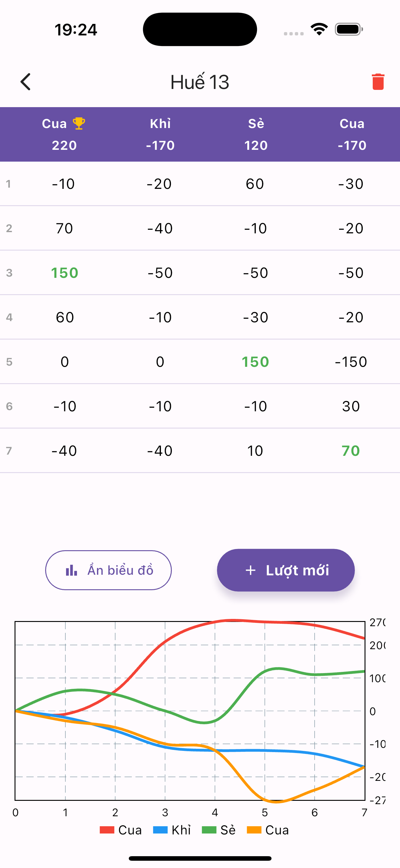
Task: Tap the Huế 13 title
Action: [200, 82]
